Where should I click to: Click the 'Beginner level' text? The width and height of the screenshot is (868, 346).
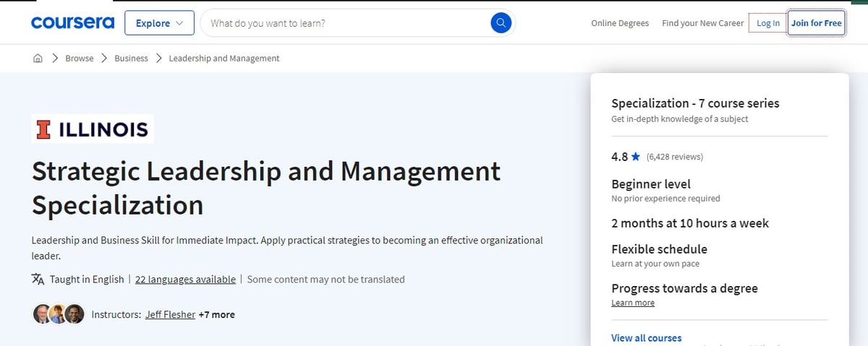pyautogui.click(x=651, y=184)
